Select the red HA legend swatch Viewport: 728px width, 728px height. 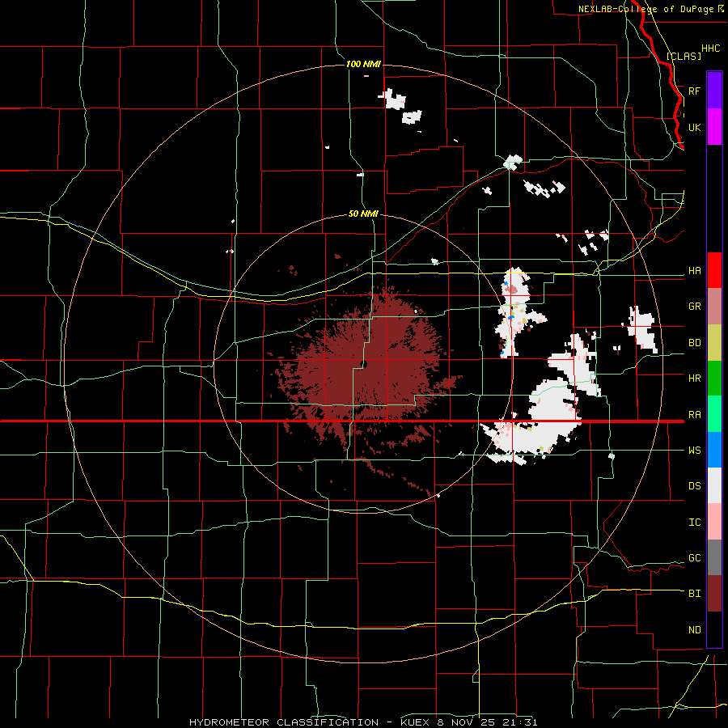714,270
